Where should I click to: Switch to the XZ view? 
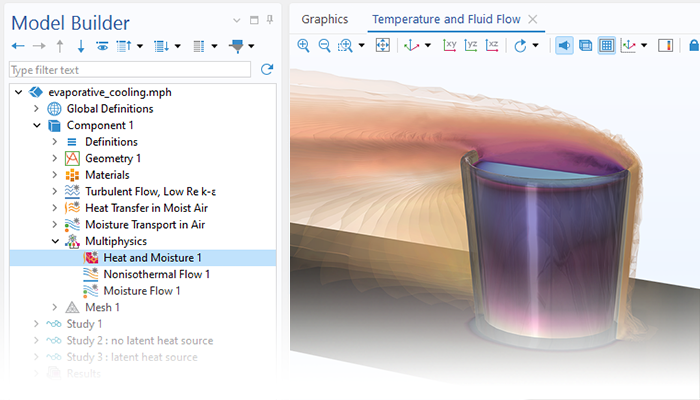click(x=492, y=45)
